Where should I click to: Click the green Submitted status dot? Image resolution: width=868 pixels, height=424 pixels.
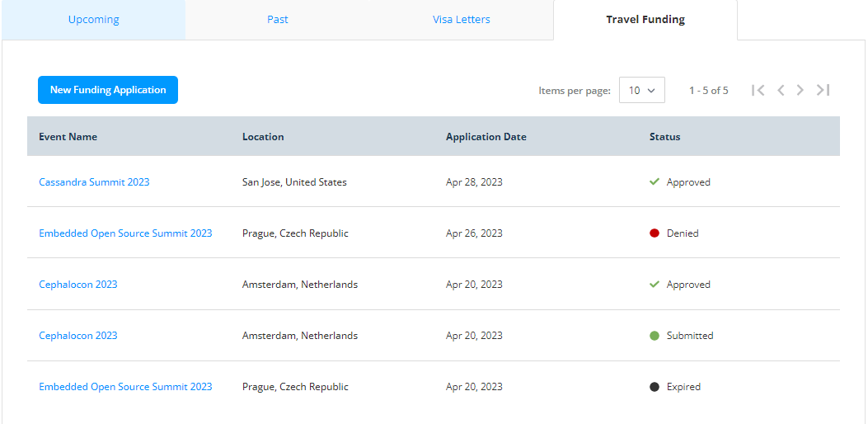[655, 336]
